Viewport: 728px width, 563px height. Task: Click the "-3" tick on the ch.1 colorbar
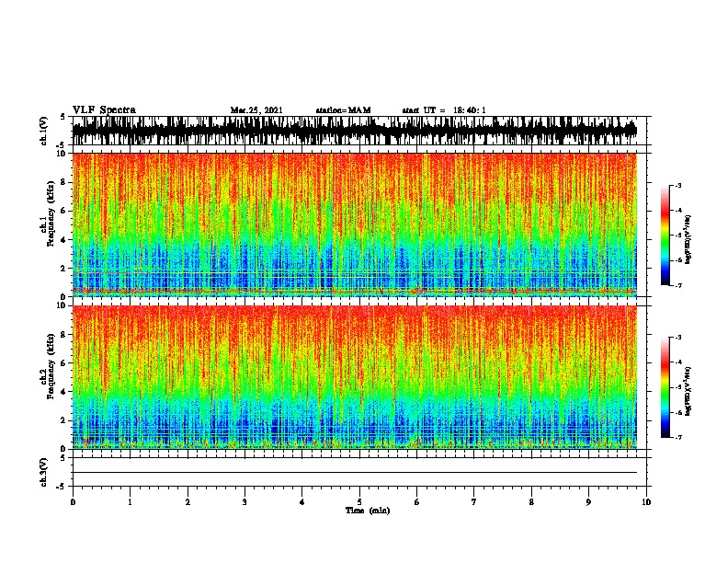point(677,185)
